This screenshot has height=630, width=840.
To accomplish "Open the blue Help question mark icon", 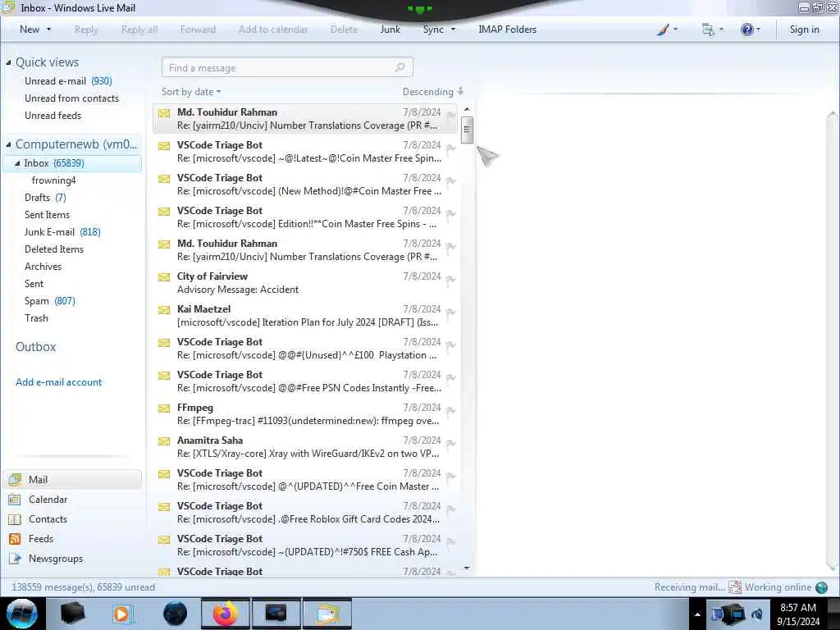I will [x=746, y=30].
